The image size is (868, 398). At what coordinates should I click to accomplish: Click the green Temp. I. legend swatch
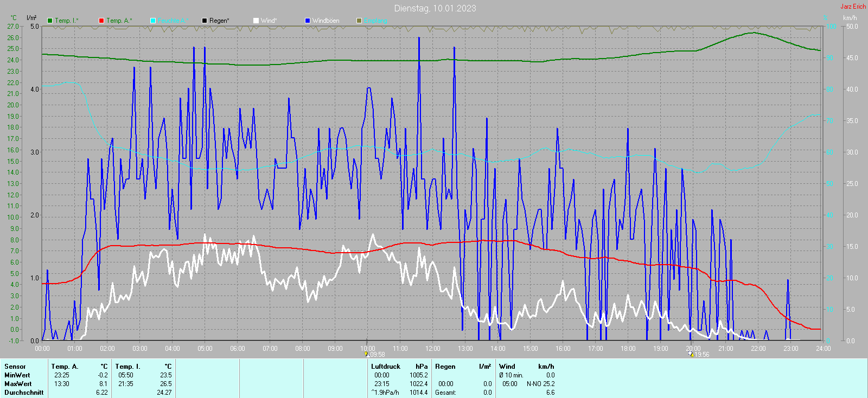click(x=50, y=21)
